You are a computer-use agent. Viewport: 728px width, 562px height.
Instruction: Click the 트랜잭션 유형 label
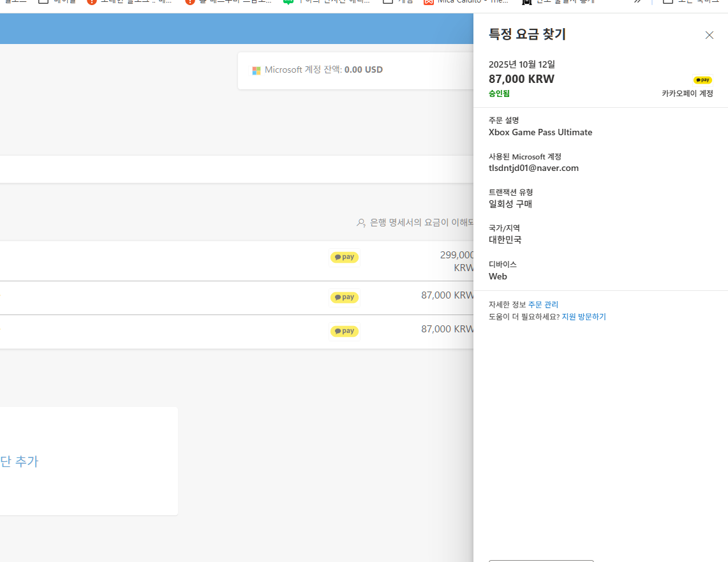point(510,192)
